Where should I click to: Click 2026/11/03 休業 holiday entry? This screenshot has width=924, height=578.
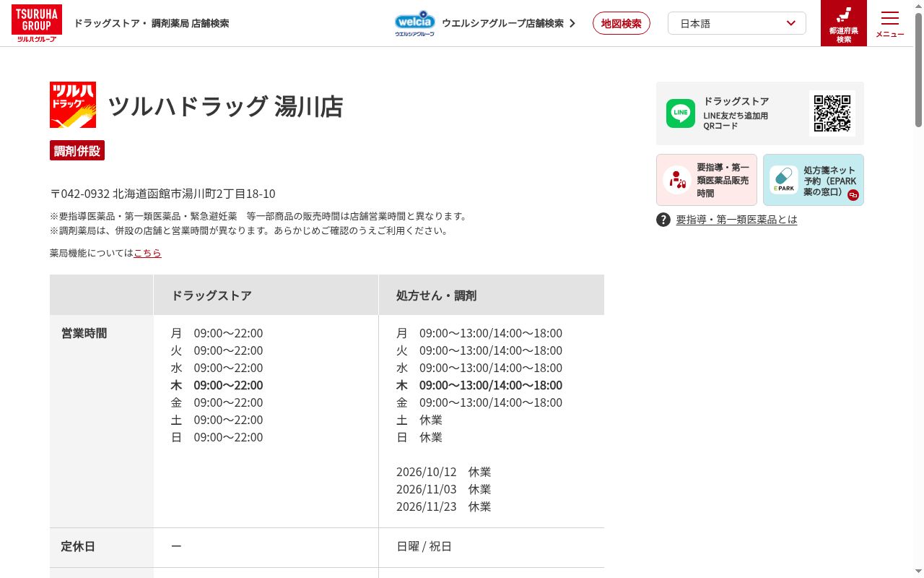pos(443,489)
